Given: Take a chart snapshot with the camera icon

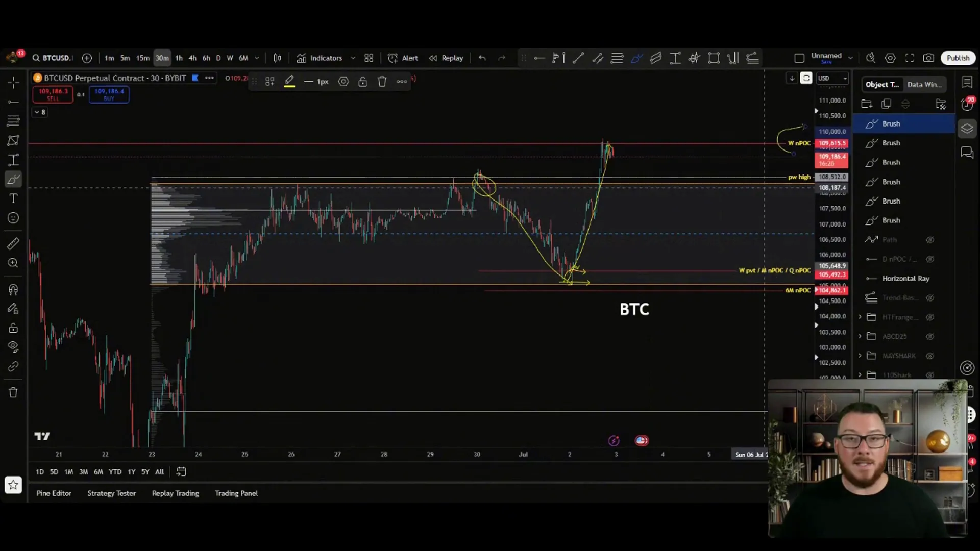Looking at the screenshot, I should point(929,58).
